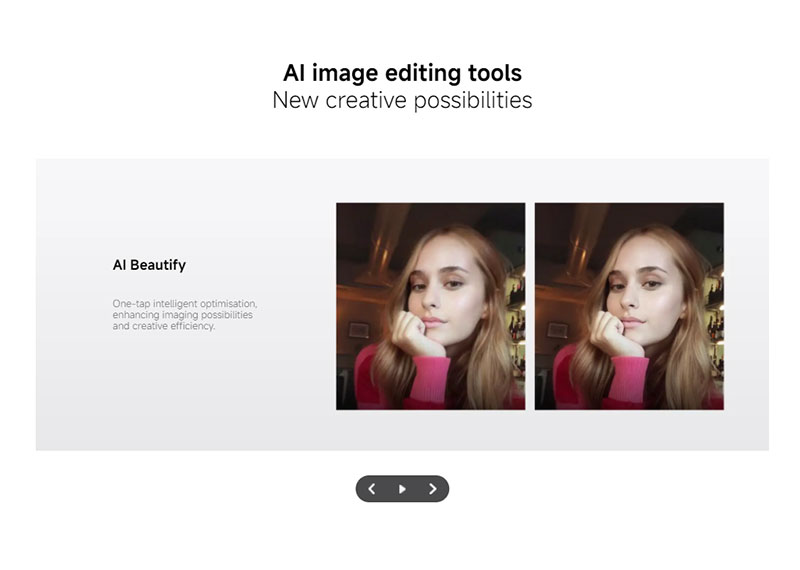The width and height of the screenshot is (800, 570).
Task: Click the copper lamp in right photo
Action: pos(581,255)
